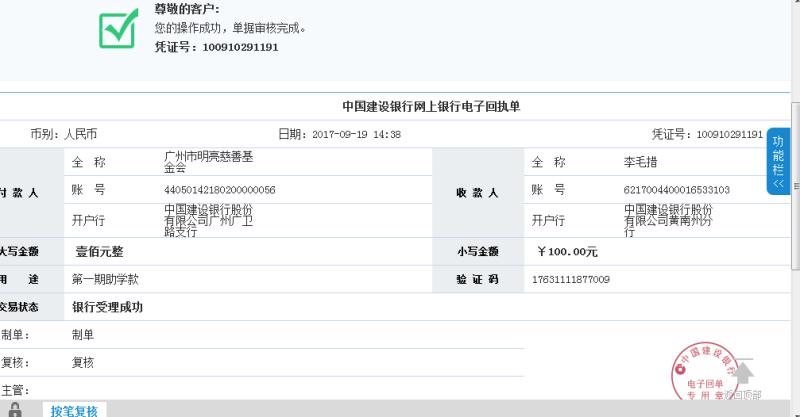Select the purpose 第一期助学款

click(105, 279)
